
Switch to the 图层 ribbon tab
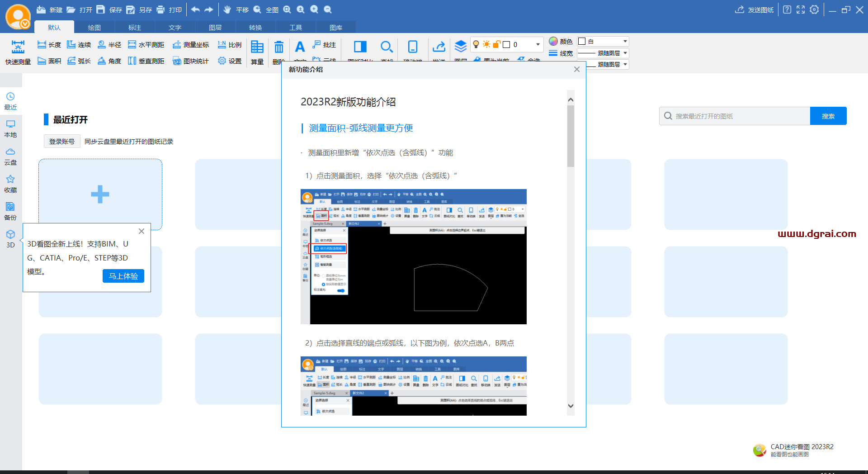[x=215, y=28]
